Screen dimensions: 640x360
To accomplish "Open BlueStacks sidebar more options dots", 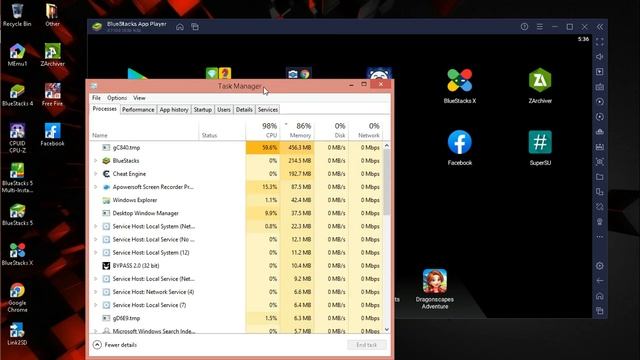I will [x=600, y=237].
